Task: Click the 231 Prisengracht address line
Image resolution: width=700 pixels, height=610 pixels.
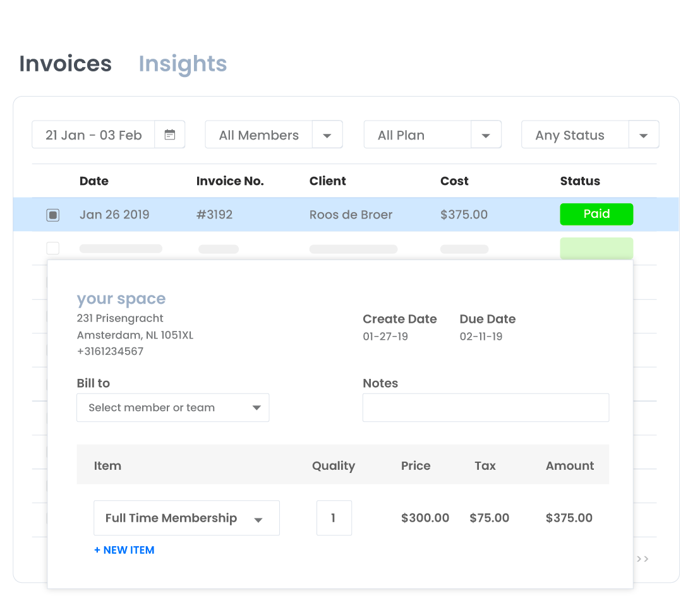Action: coord(120,318)
